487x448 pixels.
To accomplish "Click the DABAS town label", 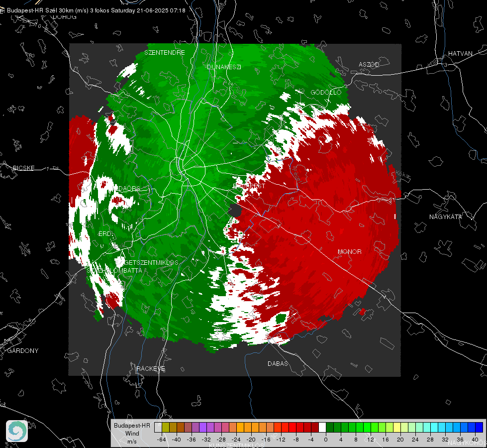I will click(x=278, y=363).
